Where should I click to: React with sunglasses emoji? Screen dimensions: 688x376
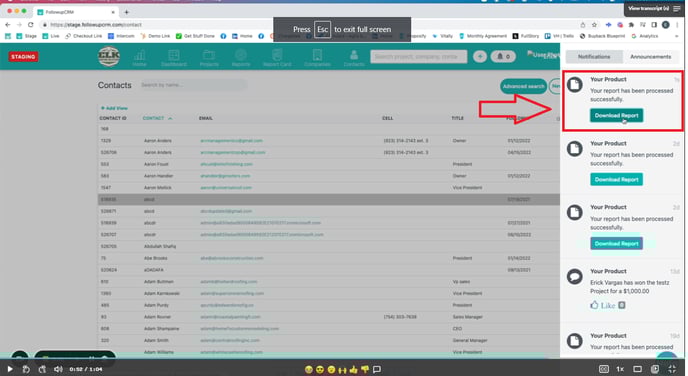(320, 369)
